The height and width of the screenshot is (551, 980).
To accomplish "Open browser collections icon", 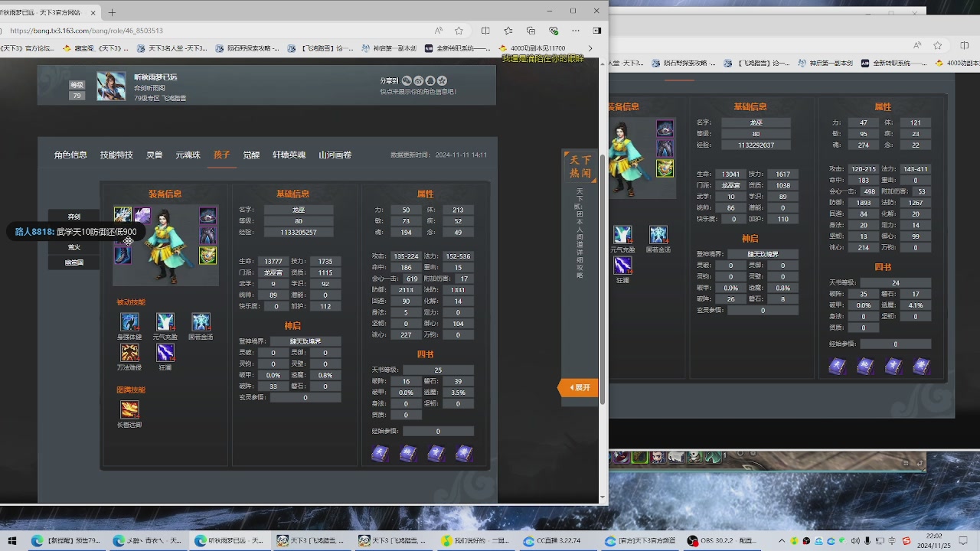I will click(531, 31).
